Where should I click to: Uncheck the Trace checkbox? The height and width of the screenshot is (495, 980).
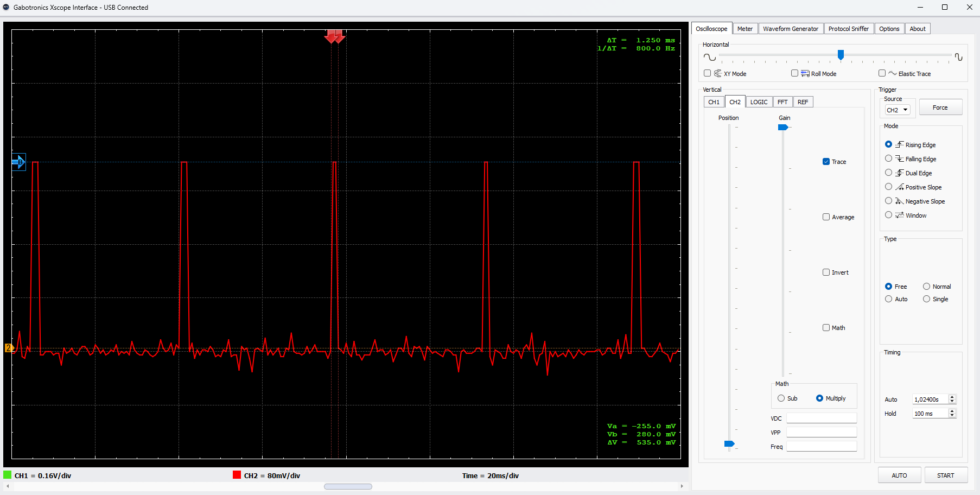826,162
